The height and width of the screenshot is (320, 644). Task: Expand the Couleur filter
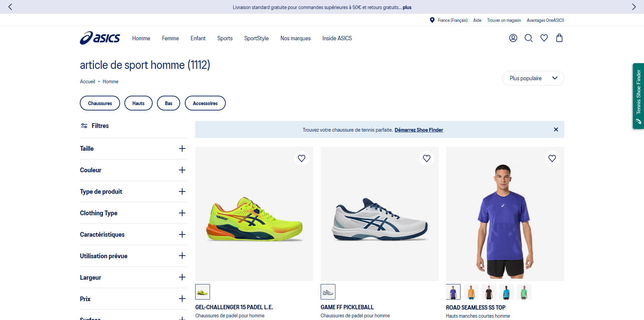[133, 170]
